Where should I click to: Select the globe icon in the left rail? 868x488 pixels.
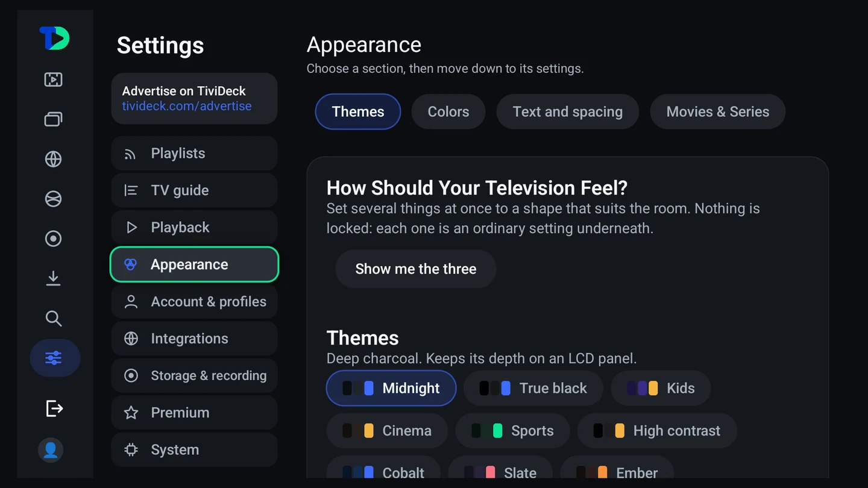click(x=54, y=159)
